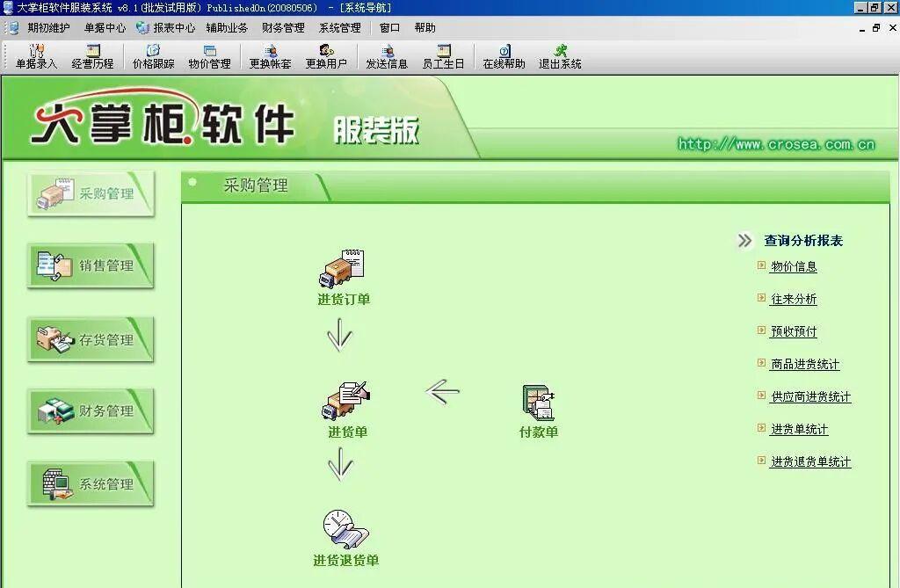
Task: Click the 价格跟踪 icon
Action: pyautogui.click(x=151, y=55)
